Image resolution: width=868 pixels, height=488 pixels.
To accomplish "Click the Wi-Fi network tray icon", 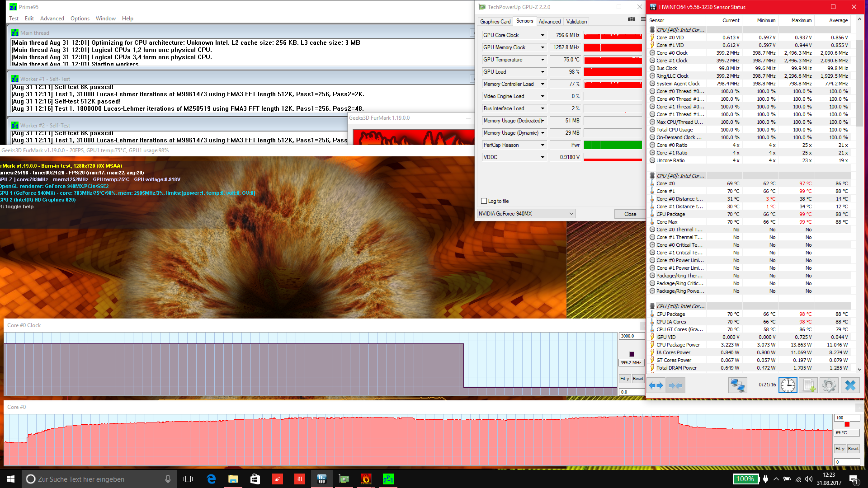I will [x=798, y=479].
